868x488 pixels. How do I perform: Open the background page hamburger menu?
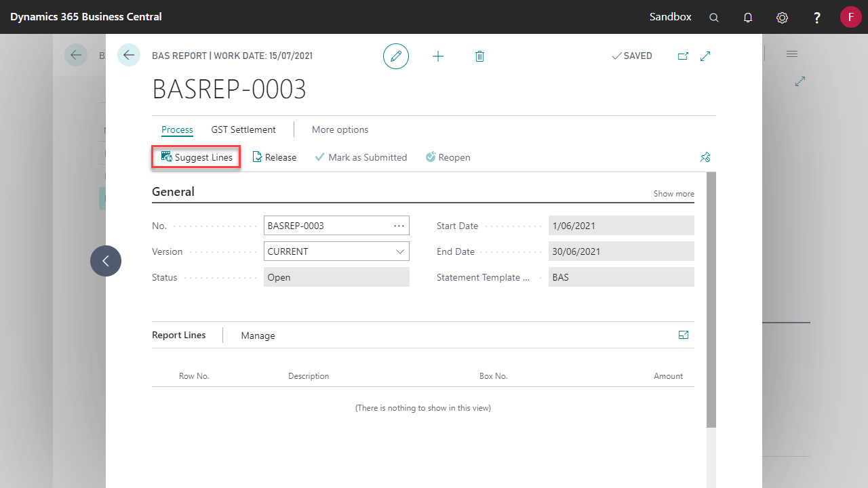tap(792, 54)
